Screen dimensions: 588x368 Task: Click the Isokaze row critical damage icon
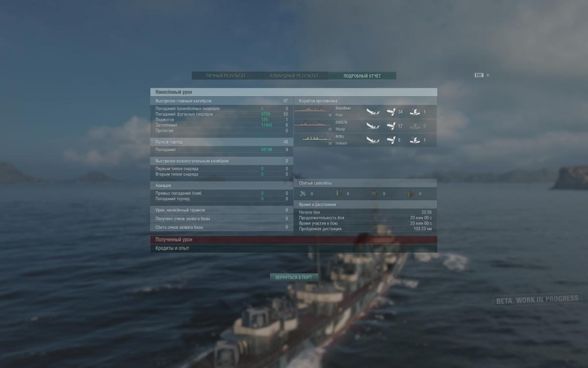pyautogui.click(x=415, y=140)
